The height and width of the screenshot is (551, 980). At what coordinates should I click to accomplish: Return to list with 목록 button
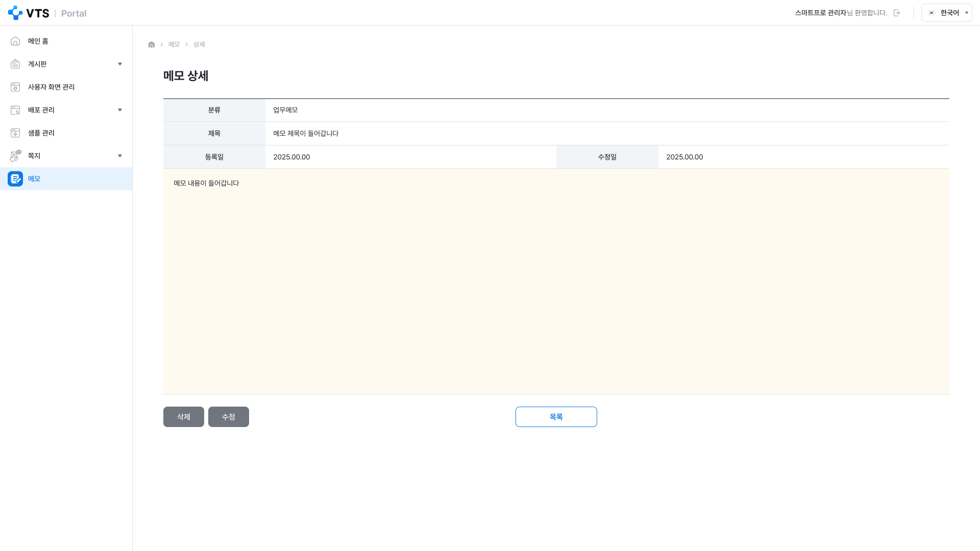pyautogui.click(x=556, y=417)
